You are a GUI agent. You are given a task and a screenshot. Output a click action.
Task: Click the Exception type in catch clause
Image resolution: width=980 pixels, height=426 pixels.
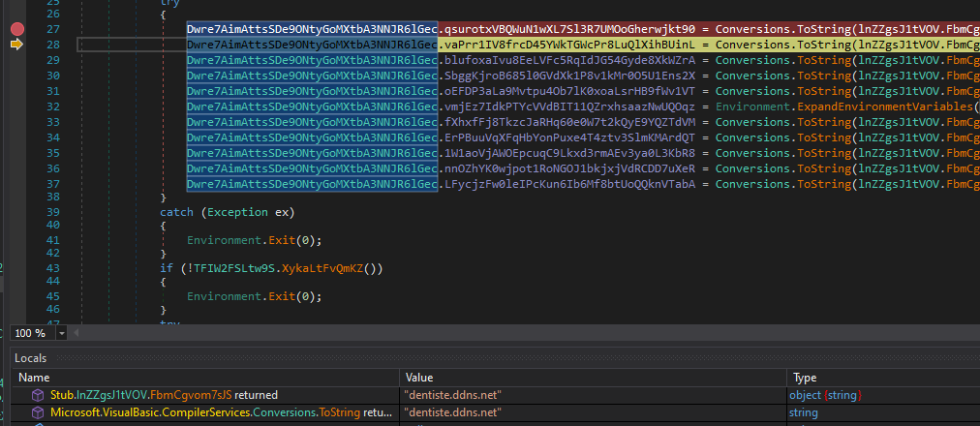(x=234, y=212)
